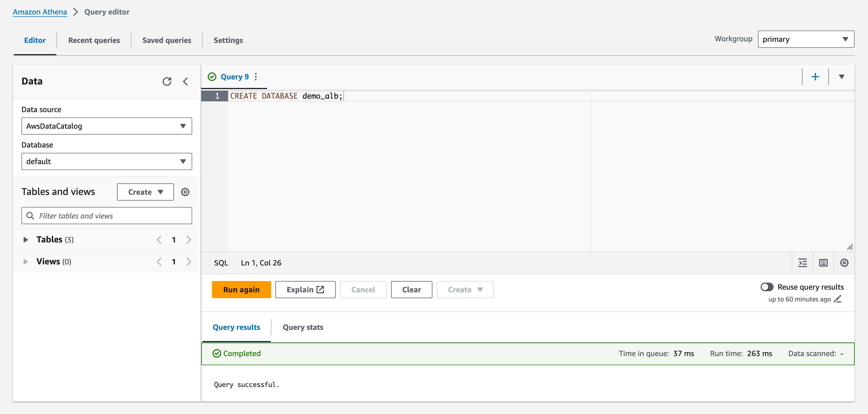Open Tables and views settings gear
Viewport: 868px width, 414px height.
(185, 192)
